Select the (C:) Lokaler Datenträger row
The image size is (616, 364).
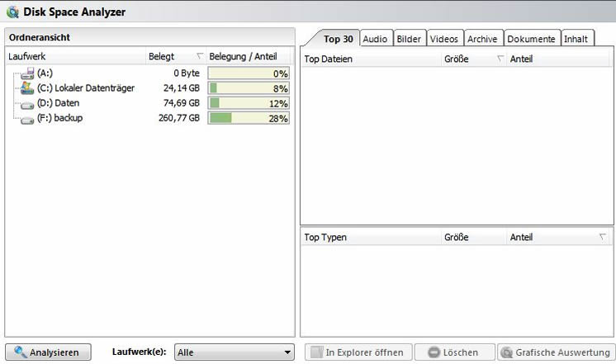point(149,88)
